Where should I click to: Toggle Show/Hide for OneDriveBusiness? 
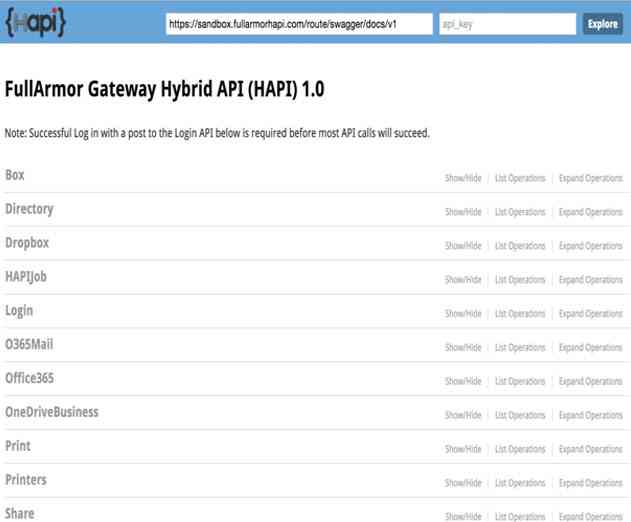tap(463, 415)
